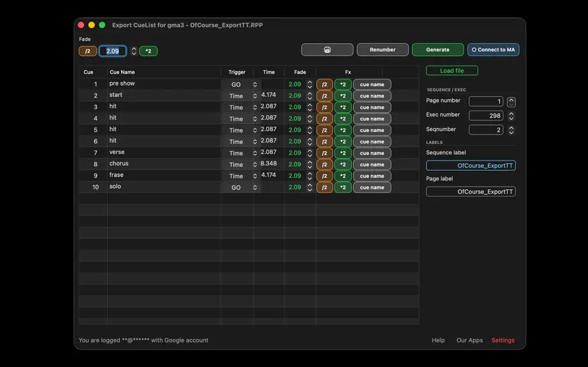
Task: Click /2 button in frase row
Action: [x=325, y=176]
